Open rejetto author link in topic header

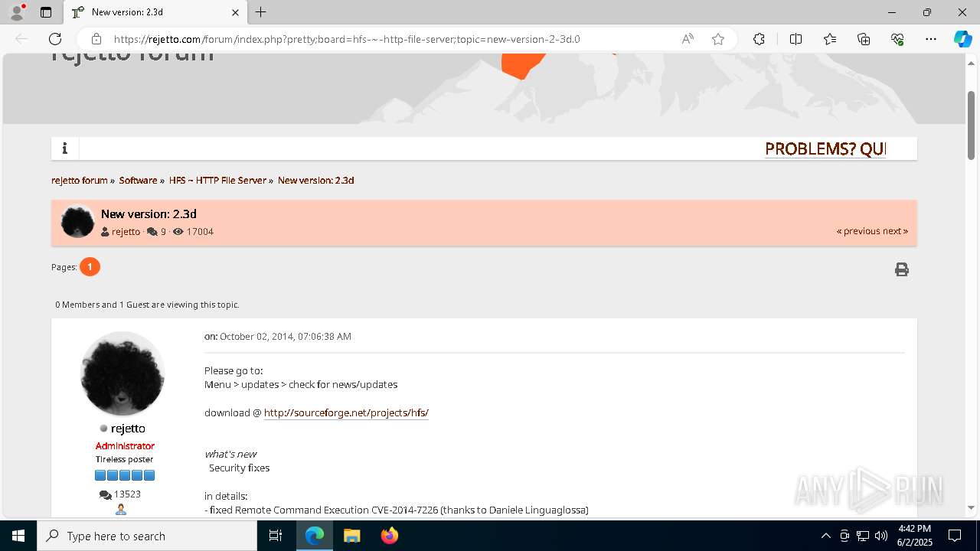(126, 232)
